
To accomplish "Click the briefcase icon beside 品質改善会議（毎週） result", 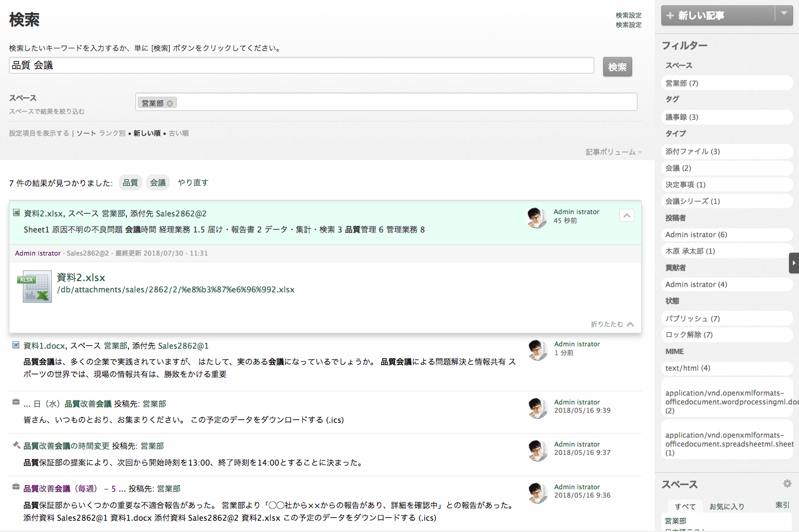I will (x=16, y=487).
